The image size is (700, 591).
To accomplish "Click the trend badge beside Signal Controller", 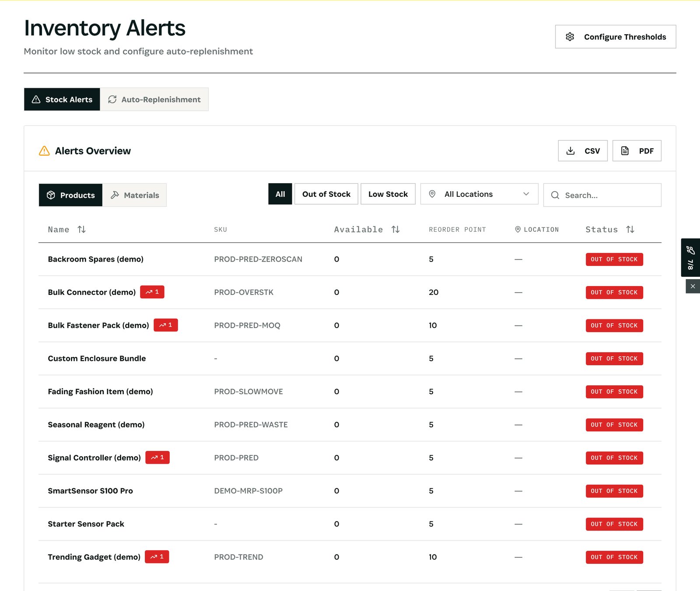I will [157, 458].
